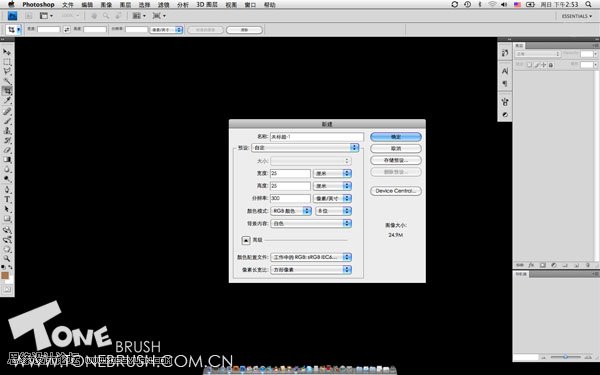Click the save preset (存储预设...) button
The width and height of the screenshot is (600, 375).
396,160
